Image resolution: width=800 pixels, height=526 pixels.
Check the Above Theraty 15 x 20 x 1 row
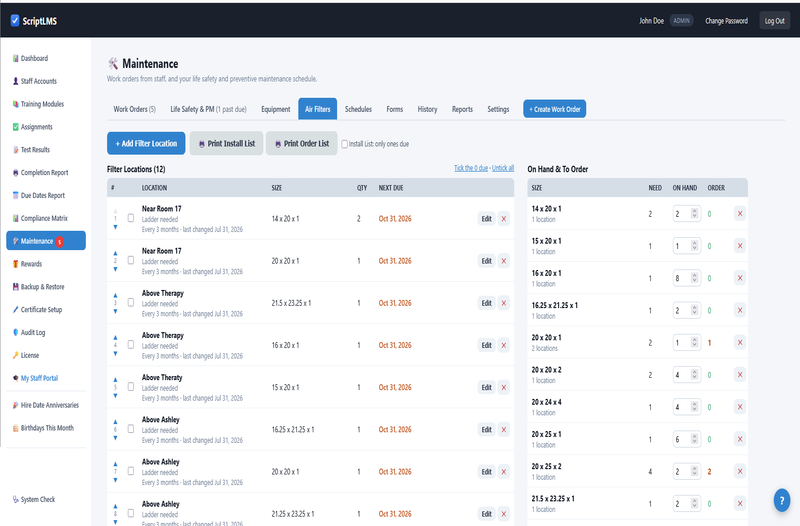[131, 387]
